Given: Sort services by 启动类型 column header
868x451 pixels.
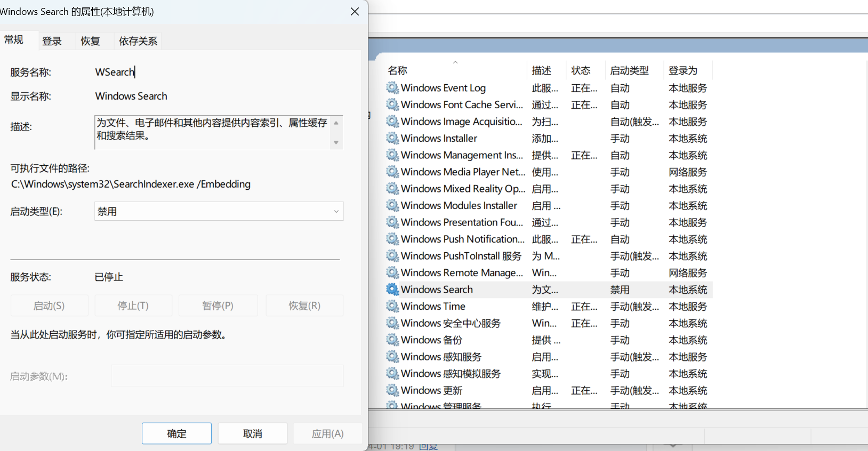Looking at the screenshot, I should coord(629,70).
